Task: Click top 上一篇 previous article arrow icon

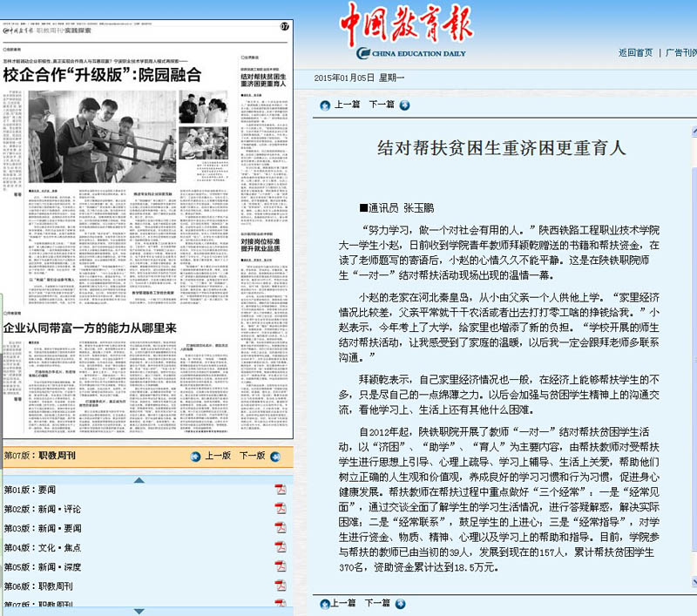Action: pos(326,105)
